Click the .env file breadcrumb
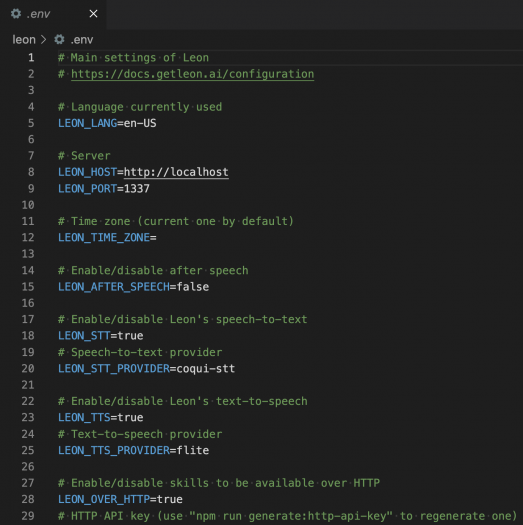The height and width of the screenshot is (525, 523). pyautogui.click(x=82, y=40)
